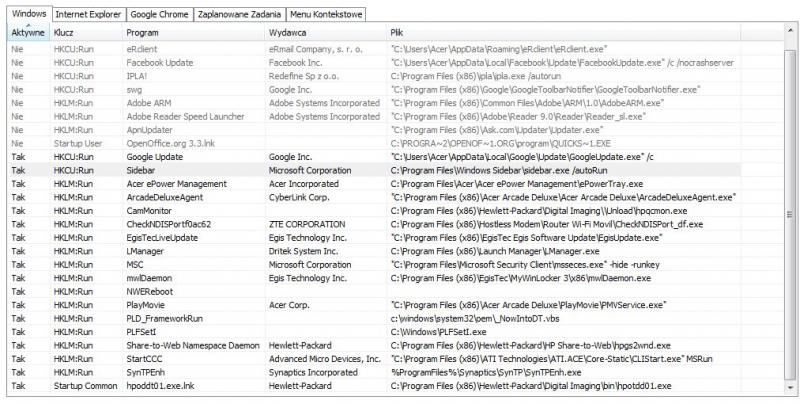Sort the list by Aktywne column
The image size is (800, 404).
27,33
